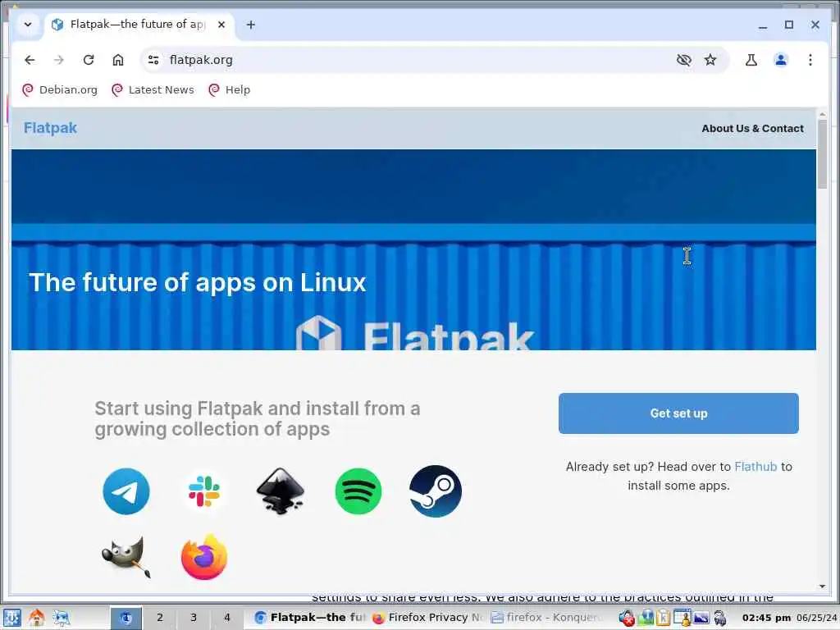Open the Latest News bookmark
The image size is (840, 630).
[x=153, y=90]
